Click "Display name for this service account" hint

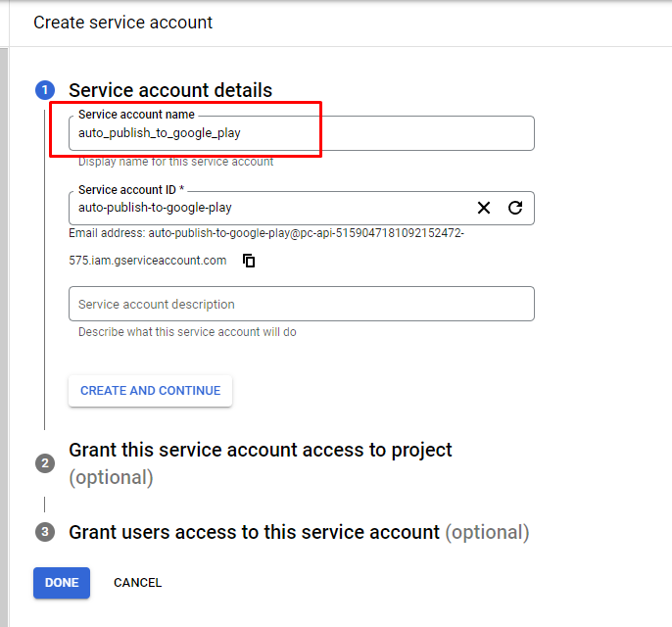point(176,162)
